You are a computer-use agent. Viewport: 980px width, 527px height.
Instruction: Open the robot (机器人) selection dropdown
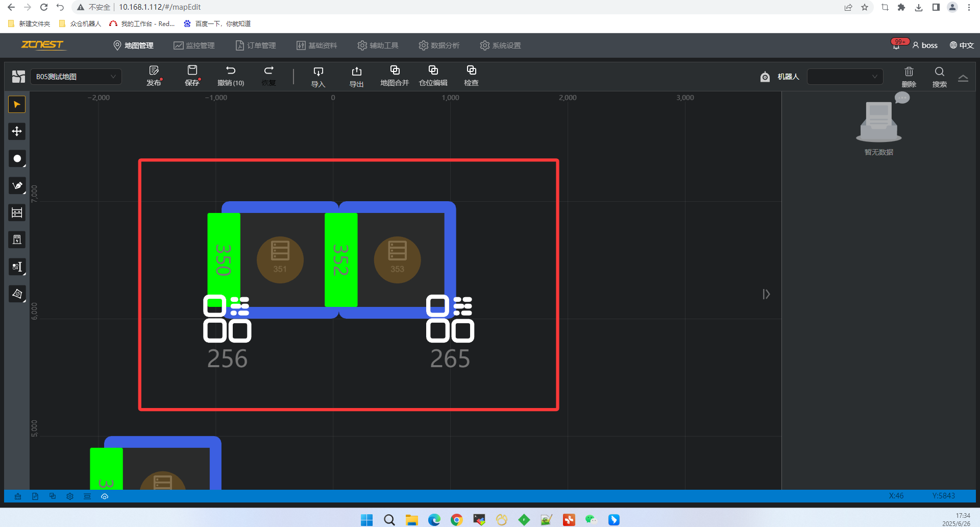pos(845,77)
